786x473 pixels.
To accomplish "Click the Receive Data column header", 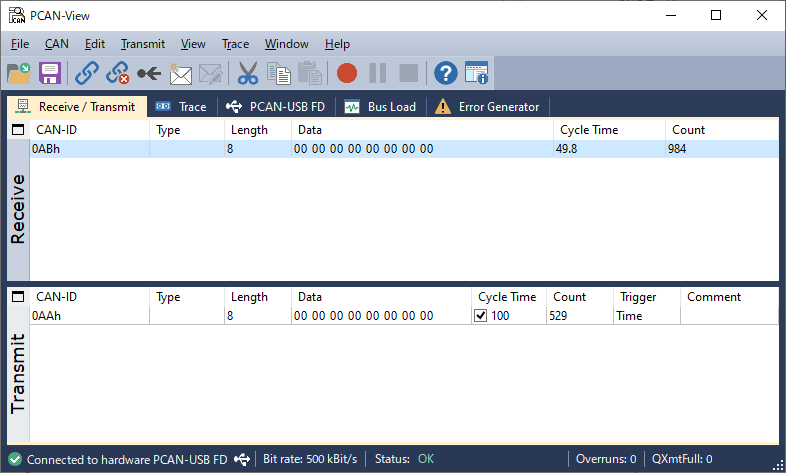I will 423,130.
